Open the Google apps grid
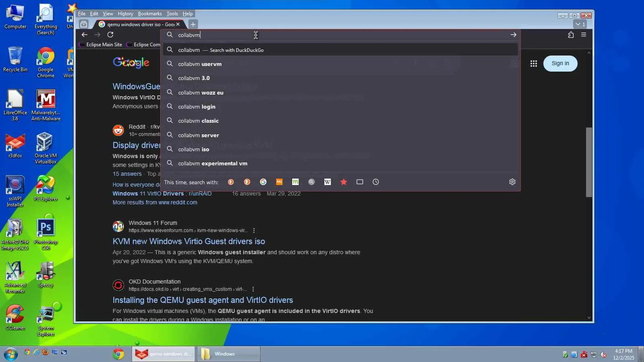The width and height of the screenshot is (644, 362). pos(534,64)
